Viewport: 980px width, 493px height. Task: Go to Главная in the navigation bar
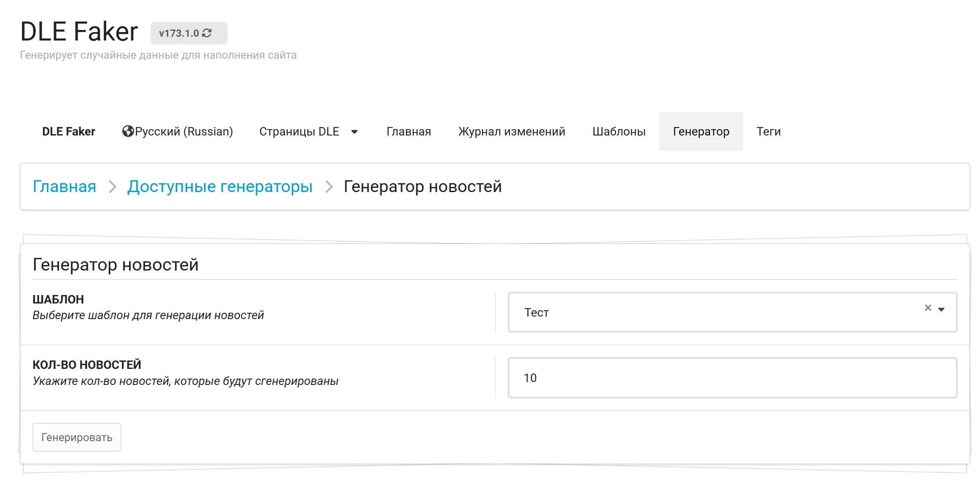[409, 132]
